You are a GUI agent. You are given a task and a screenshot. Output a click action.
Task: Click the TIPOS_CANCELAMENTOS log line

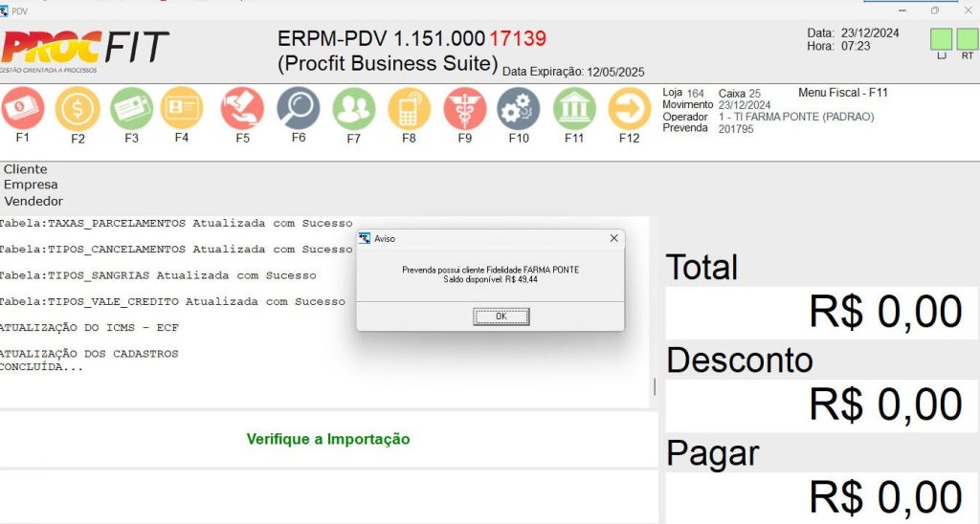176,250
